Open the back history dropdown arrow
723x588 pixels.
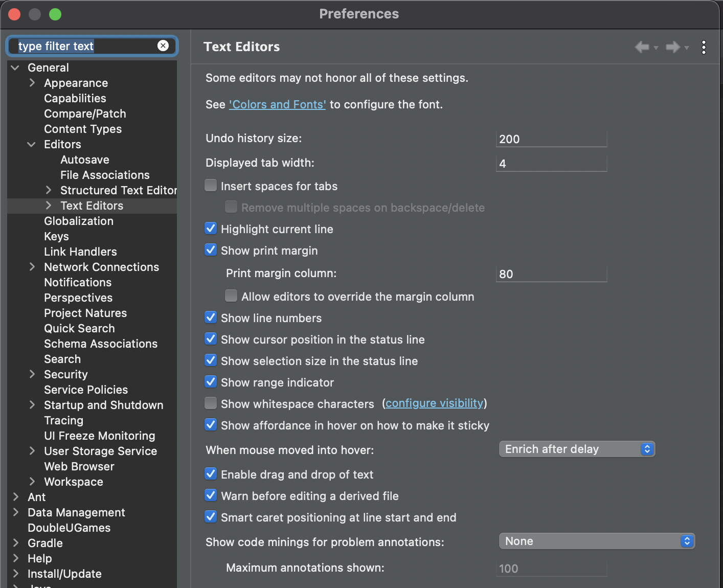[656, 48]
